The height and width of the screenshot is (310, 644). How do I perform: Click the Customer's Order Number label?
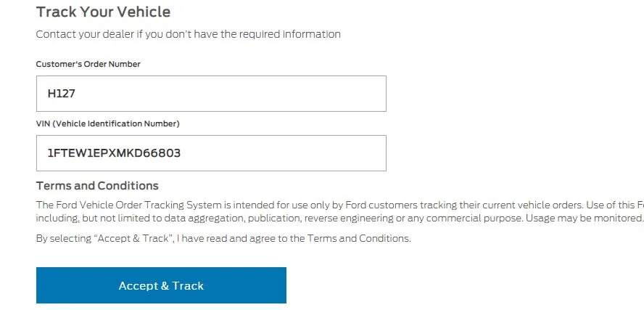pyautogui.click(x=88, y=64)
